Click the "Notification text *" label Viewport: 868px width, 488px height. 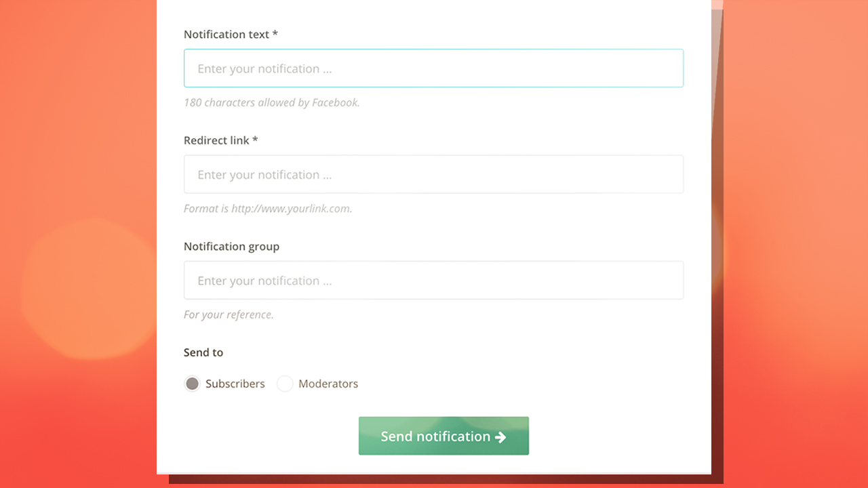pos(231,34)
